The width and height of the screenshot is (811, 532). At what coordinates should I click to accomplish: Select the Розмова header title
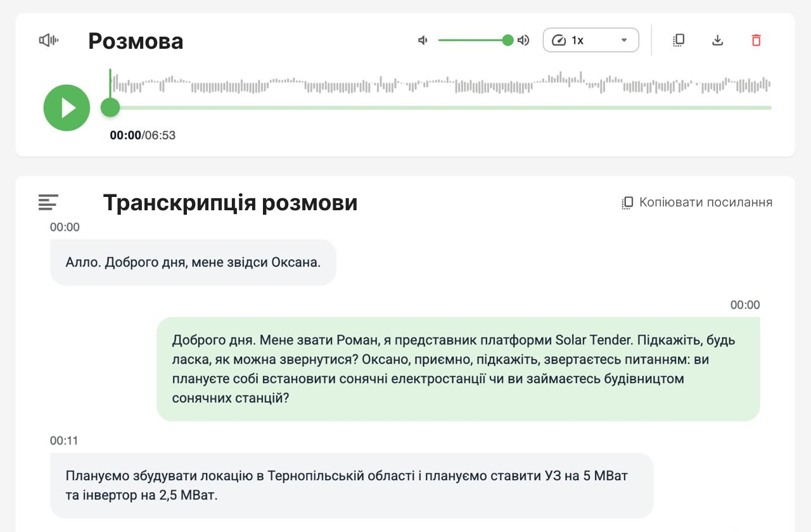pos(136,41)
